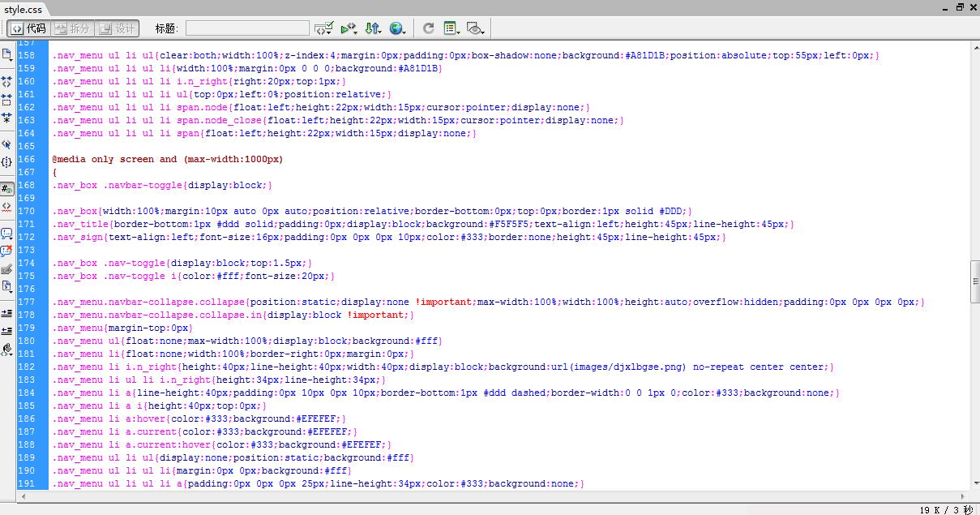Screen dimensions: 980x515
Task: Click the horizontal scrollbar right arrow
Action: coord(962,496)
